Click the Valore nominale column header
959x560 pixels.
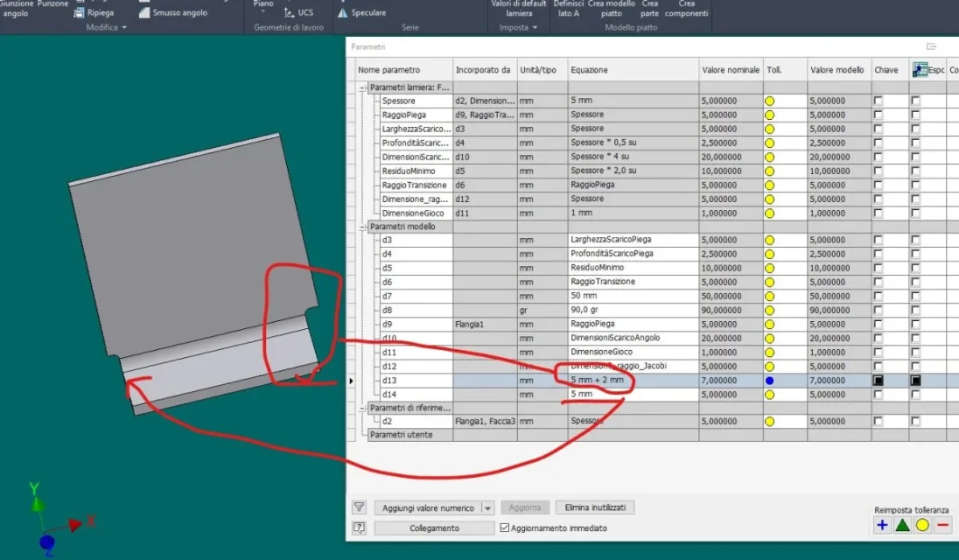click(731, 70)
